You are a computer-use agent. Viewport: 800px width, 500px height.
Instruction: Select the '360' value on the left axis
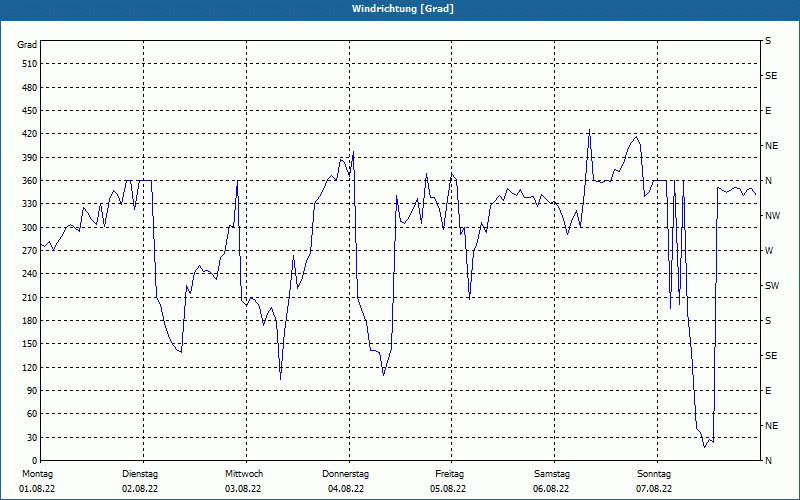point(30,181)
